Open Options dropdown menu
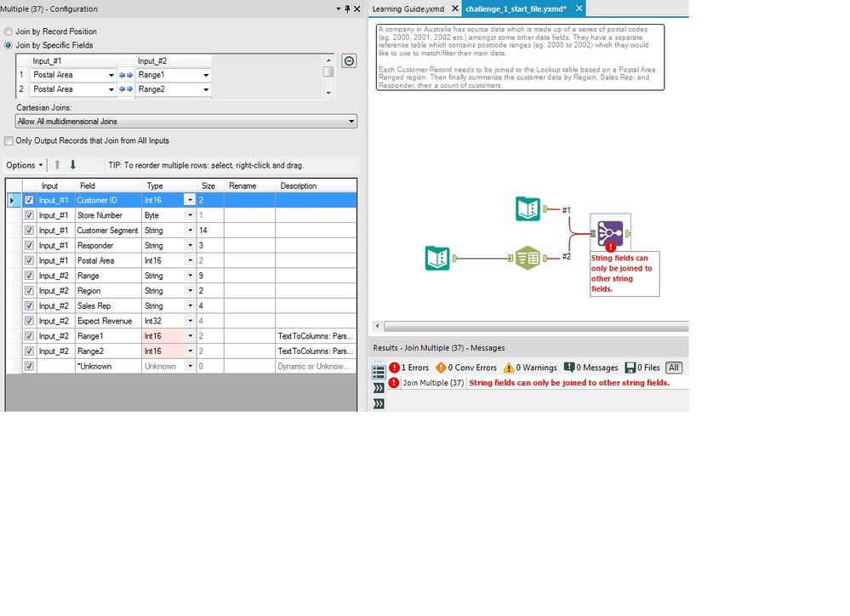The width and height of the screenshot is (850, 616). 25,165
